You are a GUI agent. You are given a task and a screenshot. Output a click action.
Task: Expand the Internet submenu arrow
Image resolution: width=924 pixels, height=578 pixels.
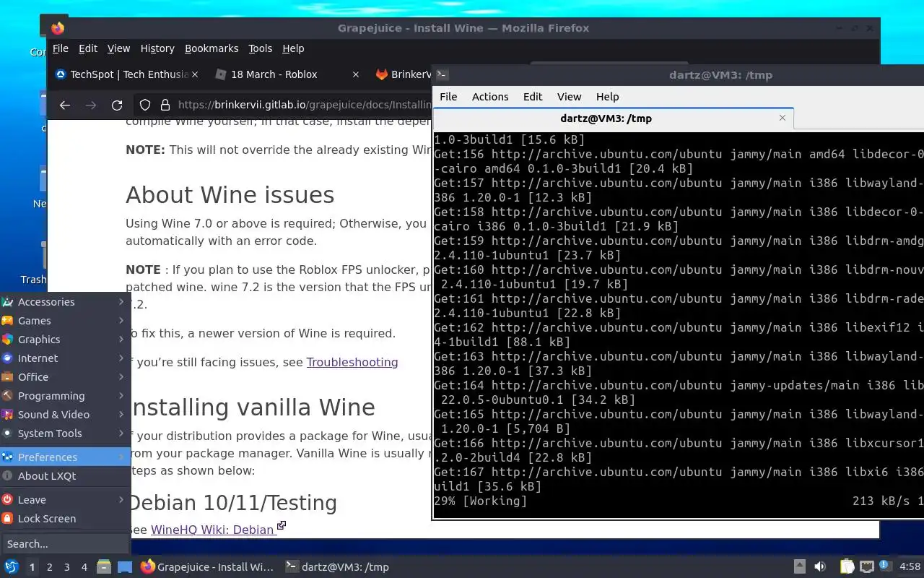click(x=121, y=358)
